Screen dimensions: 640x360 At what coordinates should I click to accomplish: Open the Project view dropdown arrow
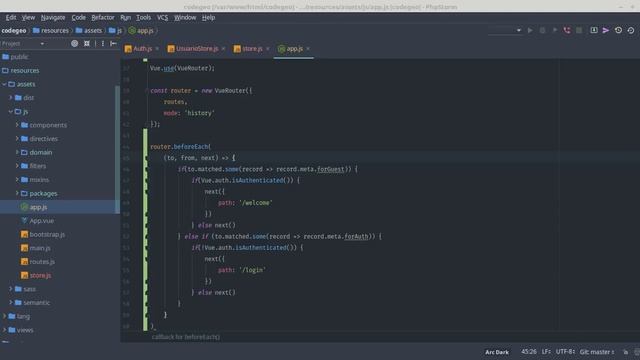coord(42,44)
